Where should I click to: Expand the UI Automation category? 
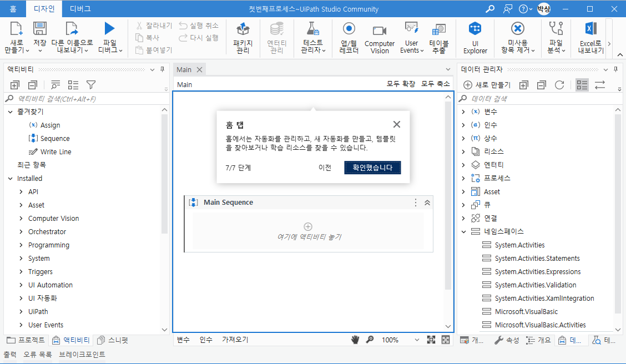coord(21,285)
